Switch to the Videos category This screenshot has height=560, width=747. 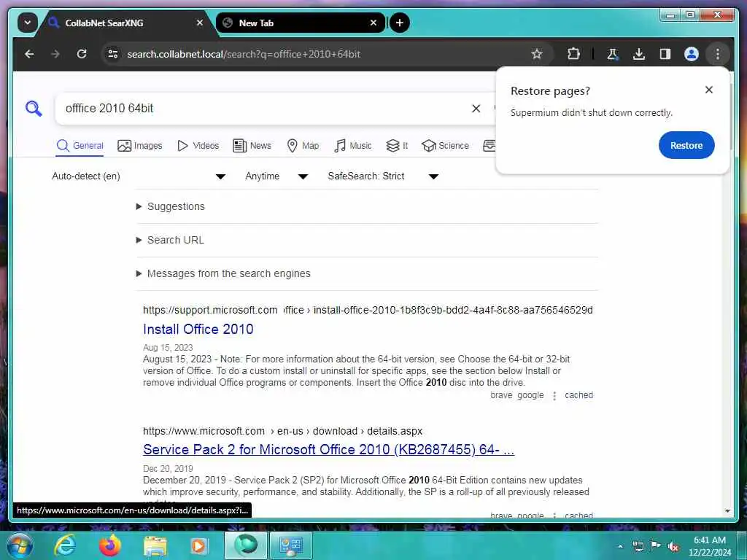pos(198,146)
